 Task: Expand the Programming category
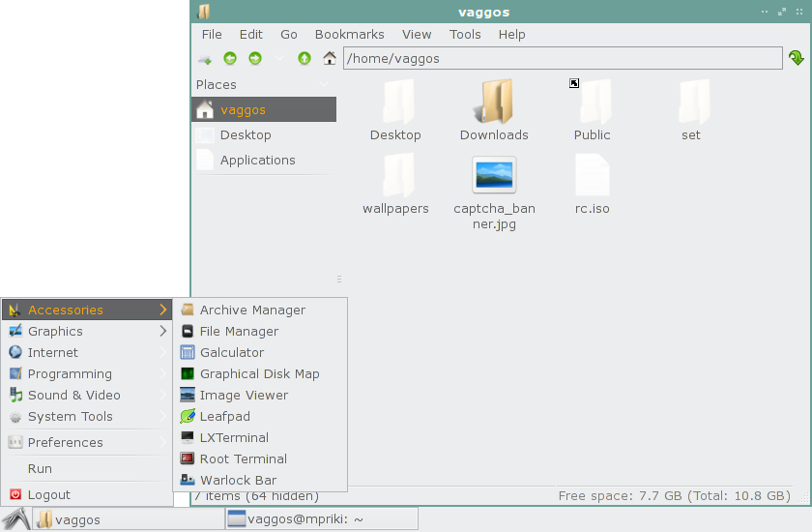pyautogui.click(x=87, y=373)
